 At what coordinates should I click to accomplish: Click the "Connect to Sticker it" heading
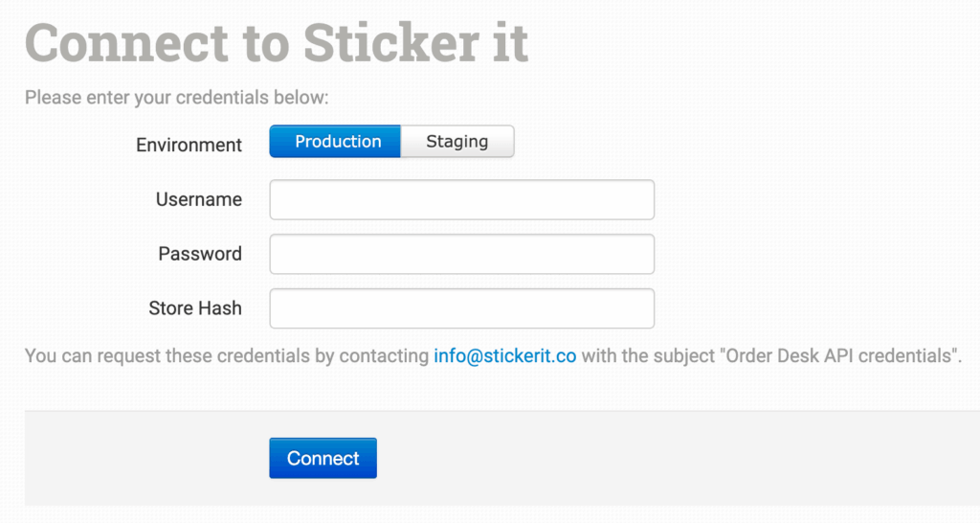tap(276, 43)
